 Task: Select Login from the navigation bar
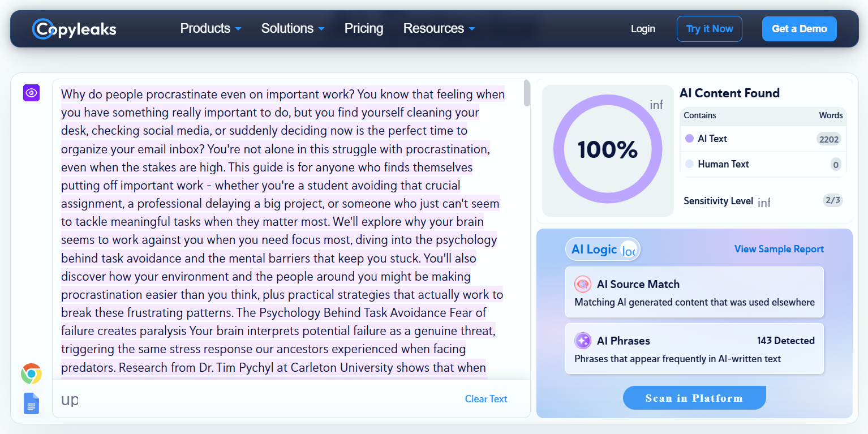pos(643,28)
